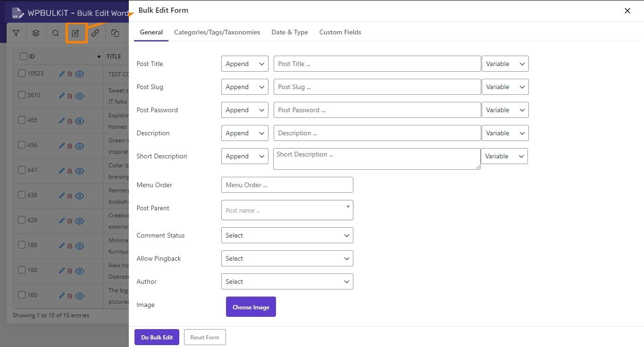Image resolution: width=644 pixels, height=347 pixels.
Task: Click the magnifier search icon in toolbar
Action: point(56,33)
